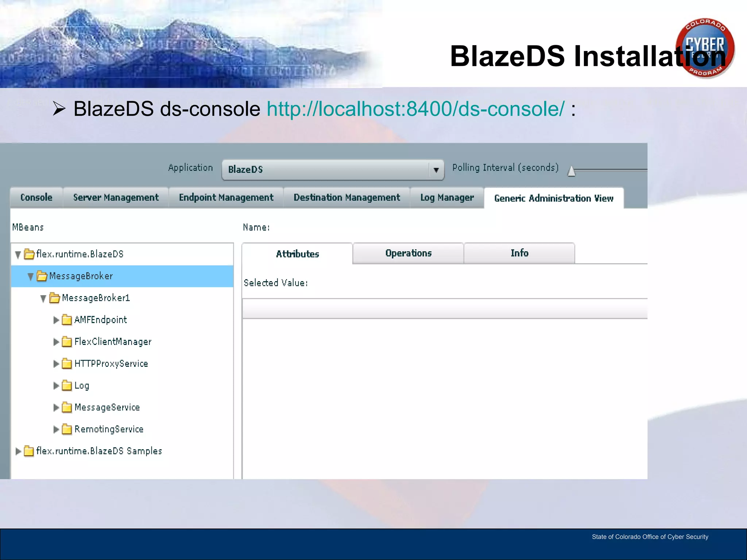Expand the HTTPProxyService node
This screenshot has height=560, width=747.
[x=56, y=364]
